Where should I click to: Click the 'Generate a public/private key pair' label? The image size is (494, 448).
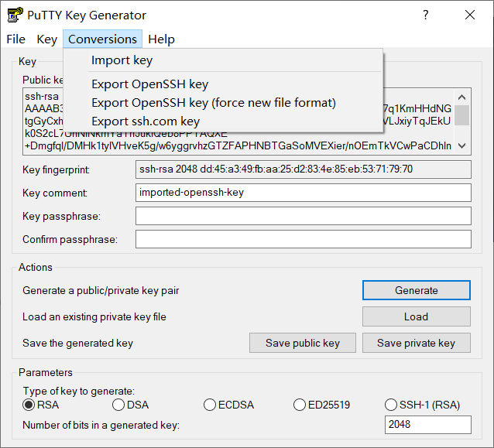[101, 291]
